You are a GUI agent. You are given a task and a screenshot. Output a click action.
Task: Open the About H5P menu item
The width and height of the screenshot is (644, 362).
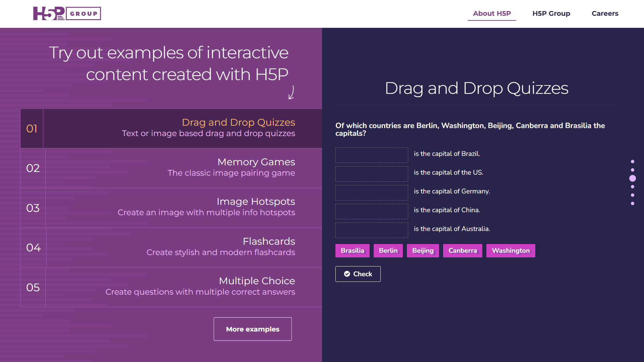click(491, 14)
